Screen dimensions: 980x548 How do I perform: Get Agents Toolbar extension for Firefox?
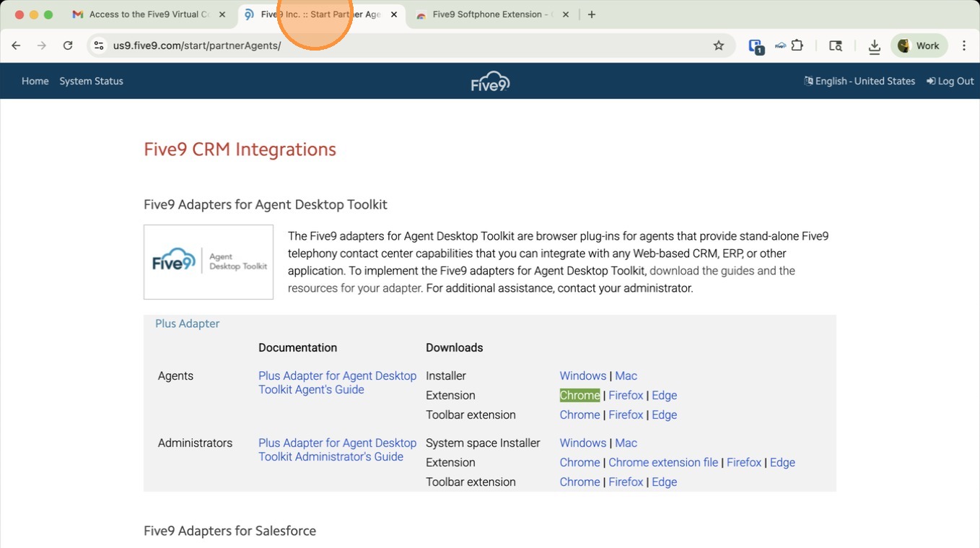626,415
